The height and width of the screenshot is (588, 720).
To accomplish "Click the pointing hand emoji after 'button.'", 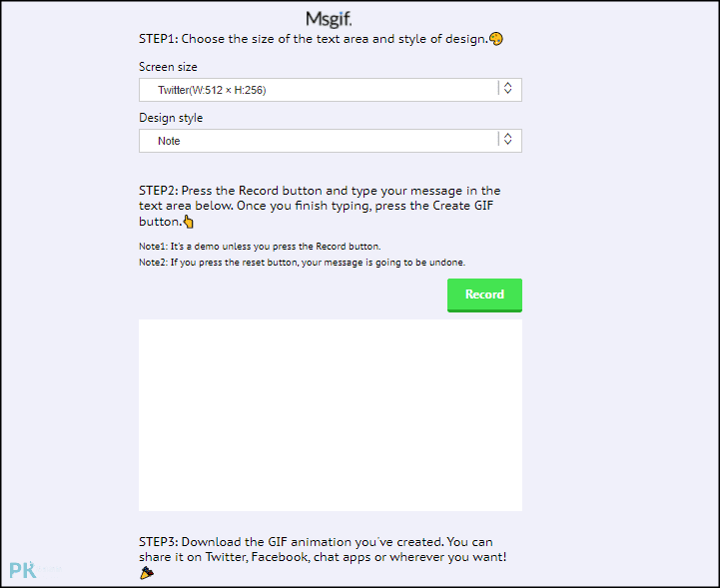I will (x=189, y=223).
